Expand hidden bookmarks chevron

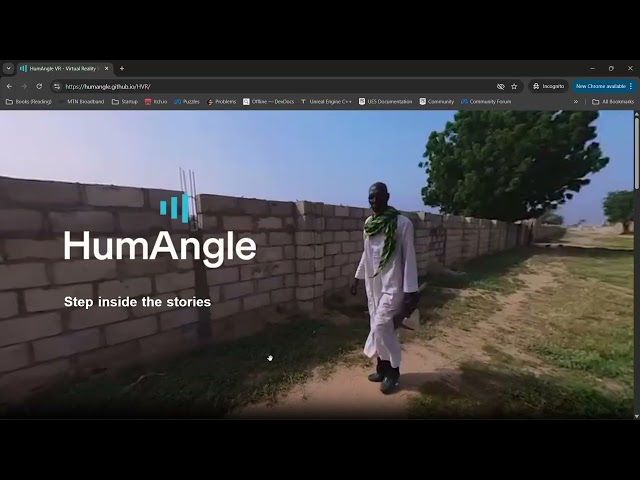point(576,102)
